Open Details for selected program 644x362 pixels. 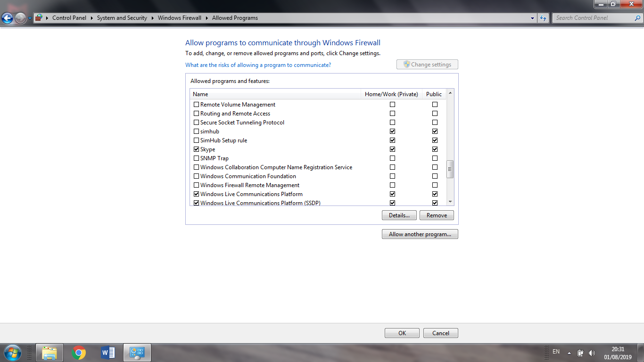[399, 215]
